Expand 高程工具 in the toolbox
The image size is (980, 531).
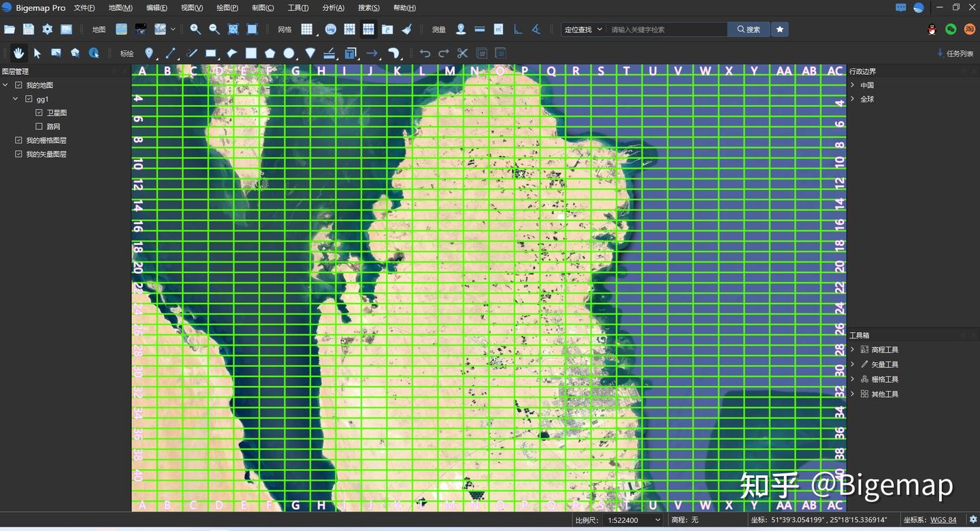[853, 349]
